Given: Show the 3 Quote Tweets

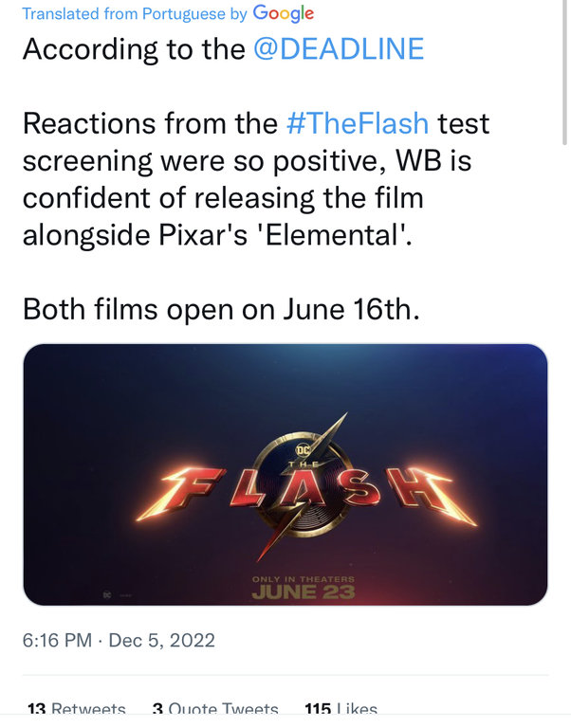Looking at the screenshot, I should [x=215, y=709].
